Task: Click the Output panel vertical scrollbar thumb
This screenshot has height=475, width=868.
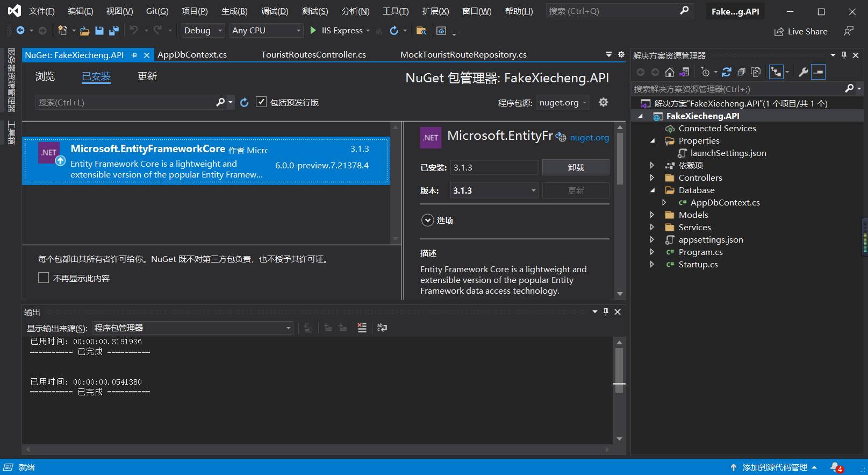Action: pos(619,370)
